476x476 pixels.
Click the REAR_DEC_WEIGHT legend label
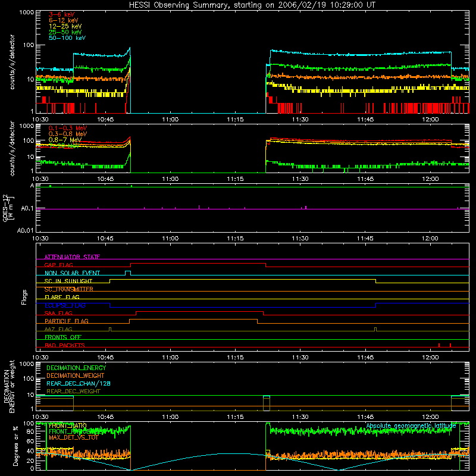73,392
